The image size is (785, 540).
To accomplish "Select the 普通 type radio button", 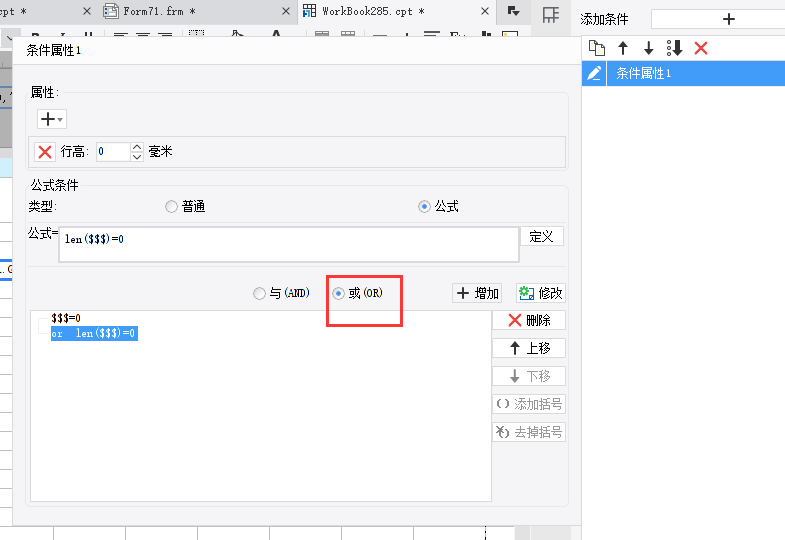I will (171, 207).
